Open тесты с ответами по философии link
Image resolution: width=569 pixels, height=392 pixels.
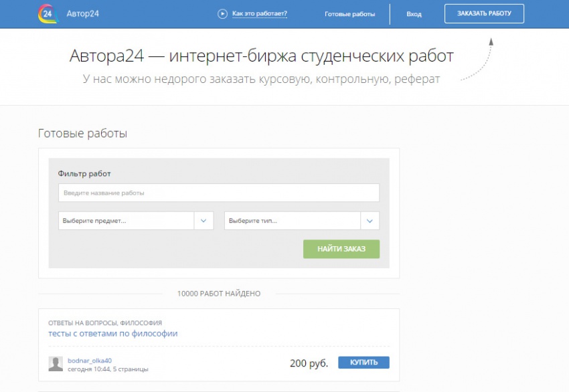click(x=113, y=333)
